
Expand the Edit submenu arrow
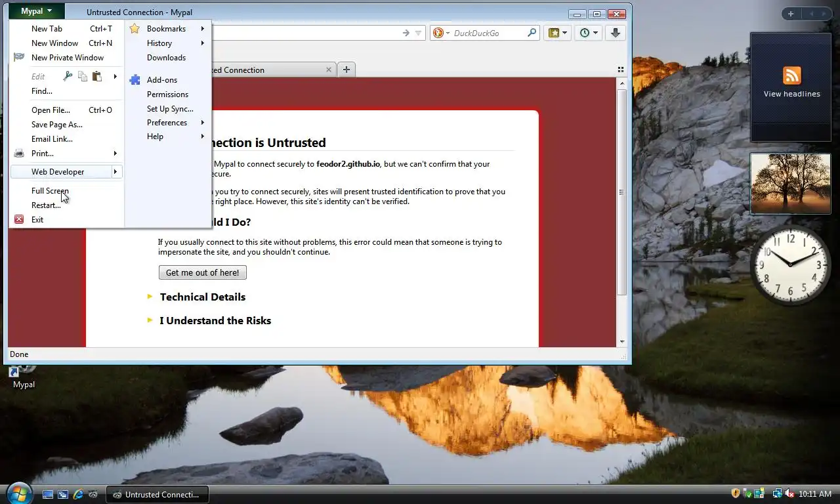(115, 77)
